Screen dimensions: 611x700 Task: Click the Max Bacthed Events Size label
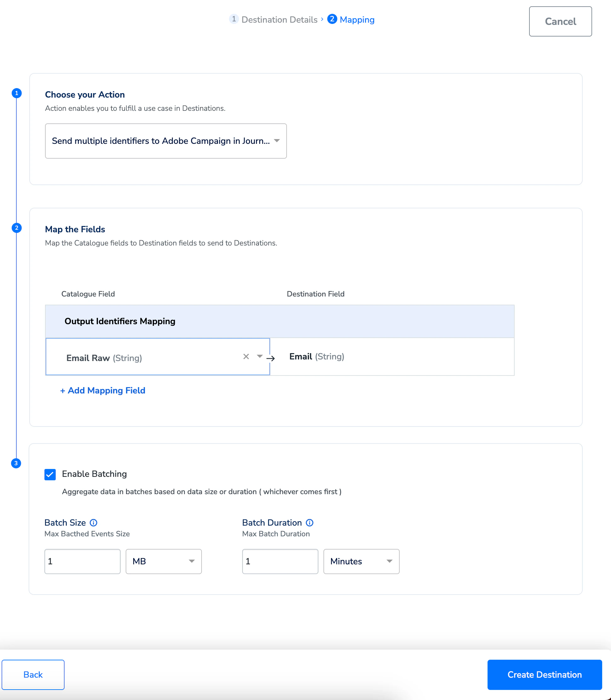pyautogui.click(x=87, y=534)
